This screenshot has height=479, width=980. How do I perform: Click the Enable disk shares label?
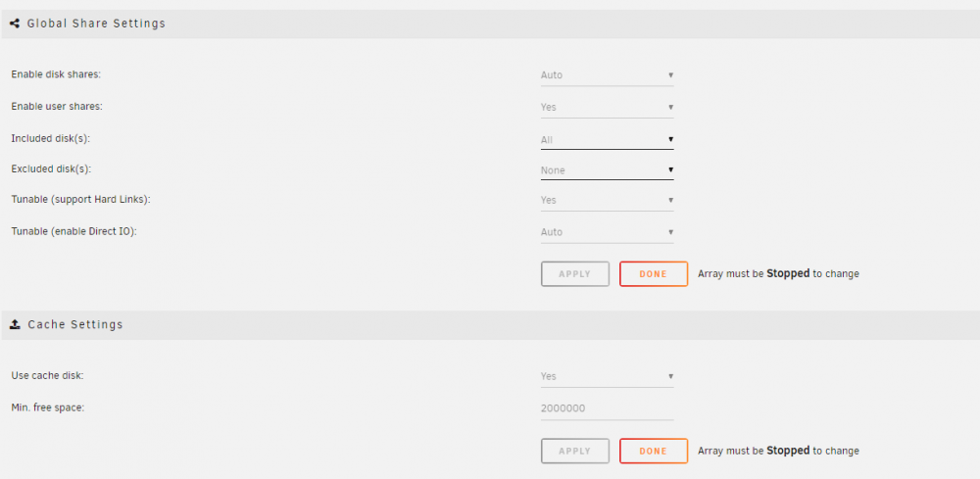[x=56, y=74]
